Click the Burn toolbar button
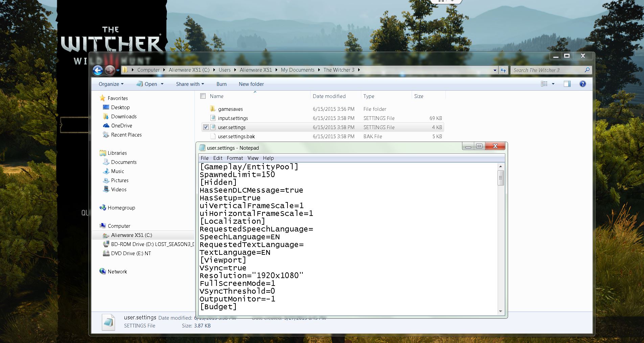This screenshot has height=343, width=644. pyautogui.click(x=222, y=84)
